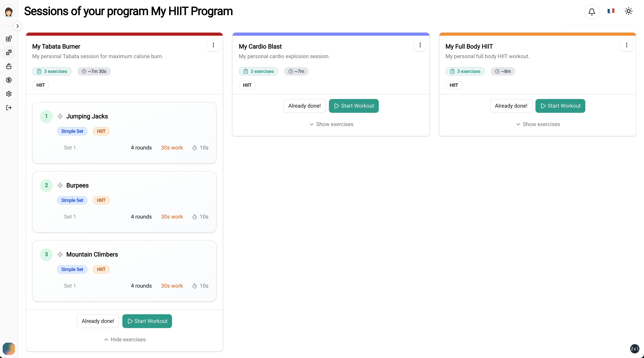Toggle light/dark theme with the sun icon
This screenshot has height=358, width=644.
point(629,11)
